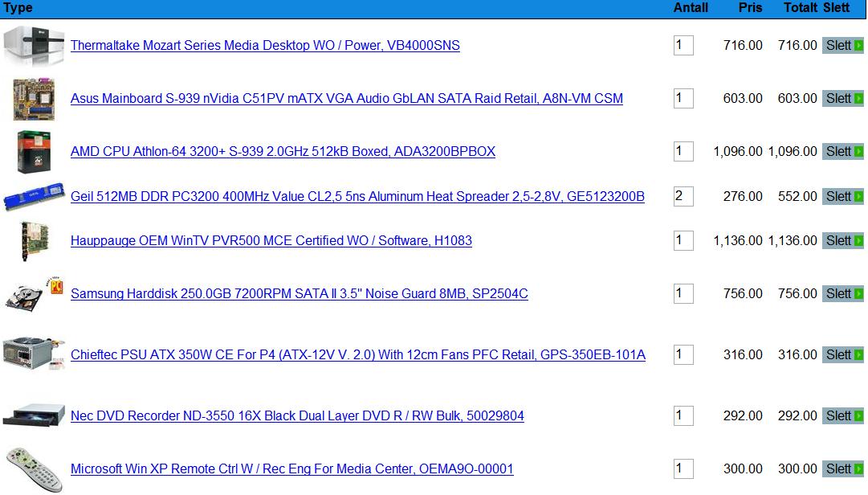The width and height of the screenshot is (868, 495).
Task: Focus quantity field for Geil 512MB DDR
Action: 683,197
